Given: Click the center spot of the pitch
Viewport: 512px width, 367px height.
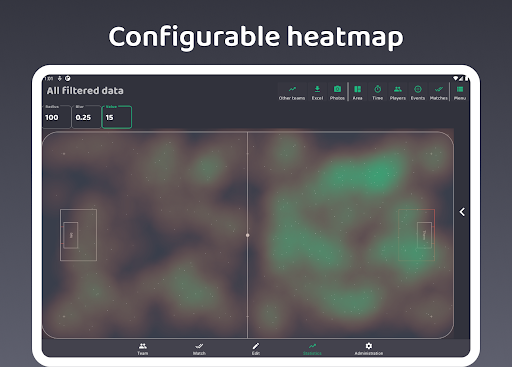Looking at the screenshot, I should (247, 235).
